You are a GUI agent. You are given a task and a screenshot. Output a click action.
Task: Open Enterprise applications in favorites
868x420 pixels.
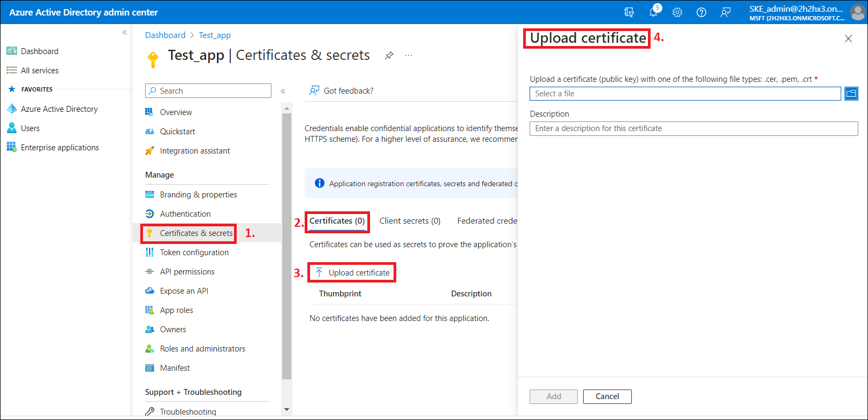point(59,148)
